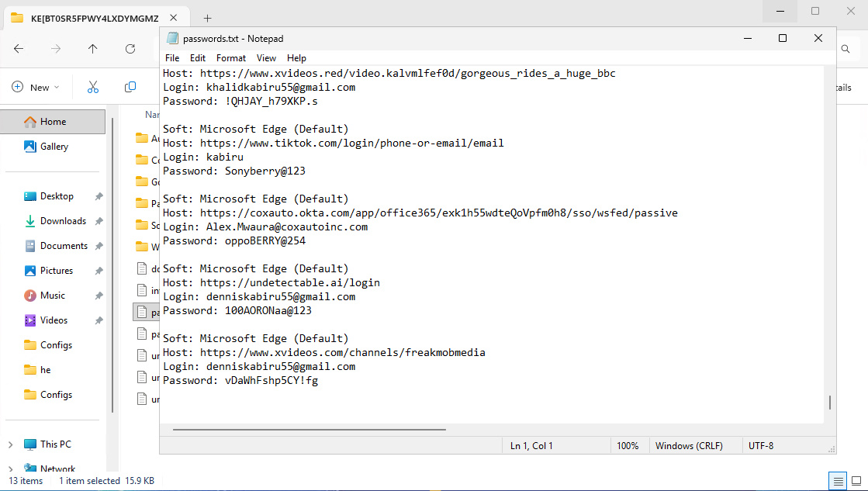The image size is (868, 491).
Task: Click the forward arrow in File Explorer
Action: 56,49
